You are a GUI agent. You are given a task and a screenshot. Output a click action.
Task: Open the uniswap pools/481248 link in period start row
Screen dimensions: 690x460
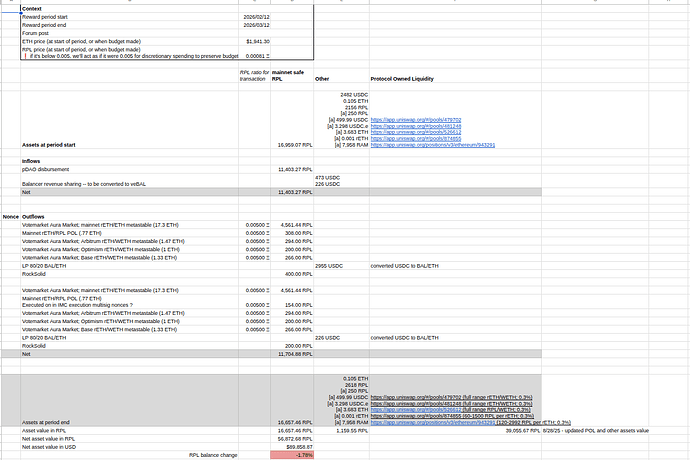tap(416, 126)
